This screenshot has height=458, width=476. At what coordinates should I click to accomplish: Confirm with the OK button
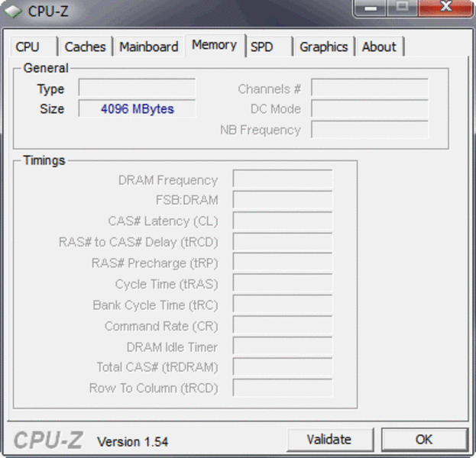click(424, 440)
